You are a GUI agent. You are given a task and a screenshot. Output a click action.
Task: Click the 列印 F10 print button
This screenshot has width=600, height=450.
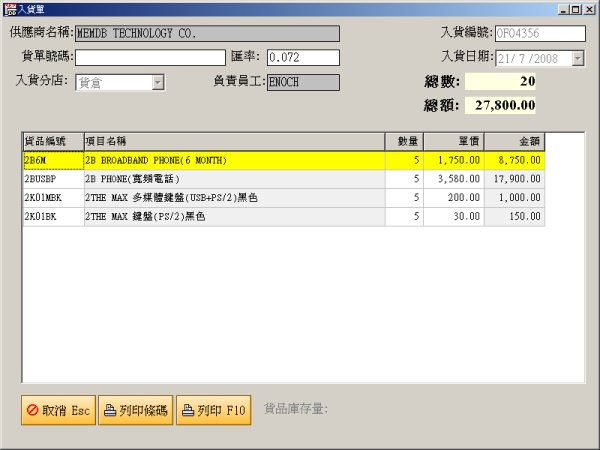coord(214,410)
